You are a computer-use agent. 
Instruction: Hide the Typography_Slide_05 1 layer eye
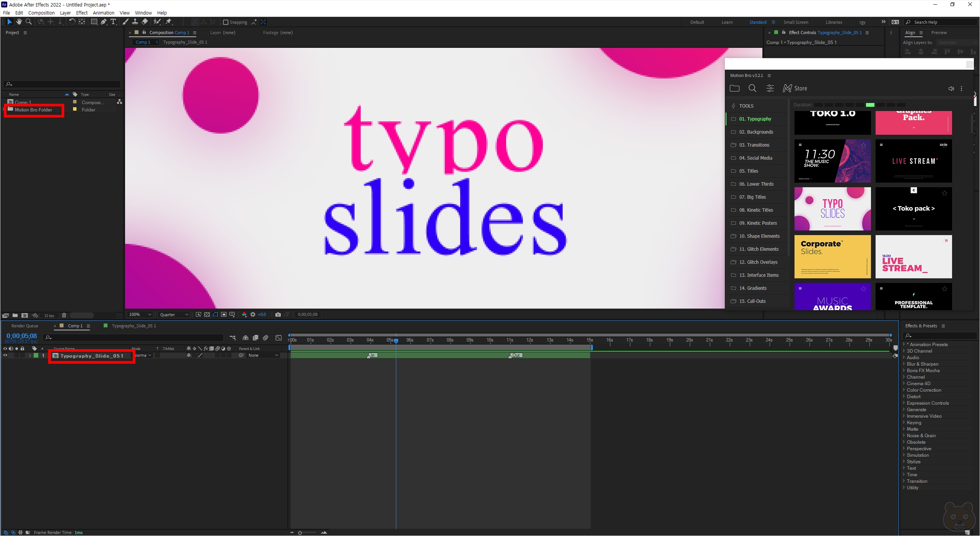pyautogui.click(x=5, y=355)
